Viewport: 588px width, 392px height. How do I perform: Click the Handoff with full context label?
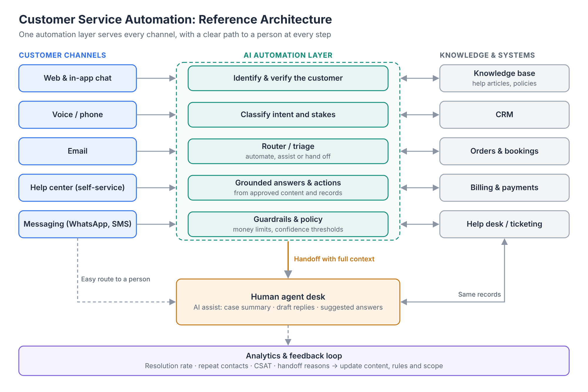(334, 259)
